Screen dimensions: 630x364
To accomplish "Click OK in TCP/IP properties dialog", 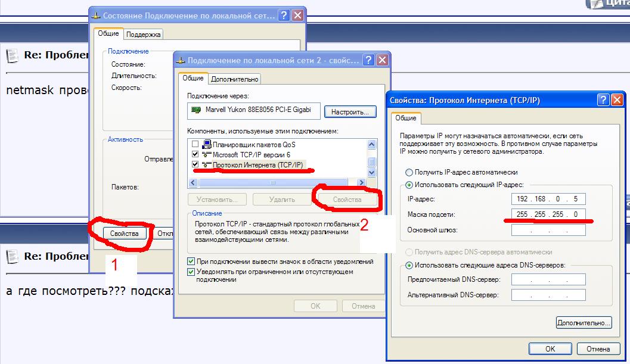I will coord(550,349).
